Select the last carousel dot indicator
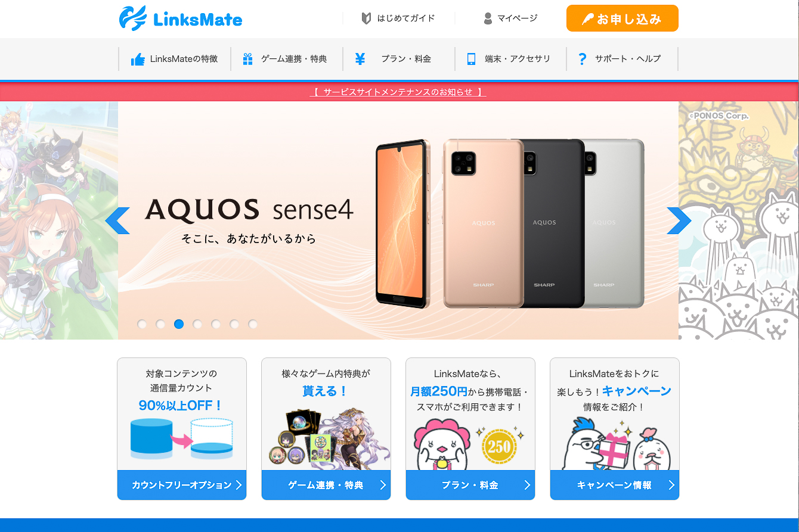 click(253, 324)
